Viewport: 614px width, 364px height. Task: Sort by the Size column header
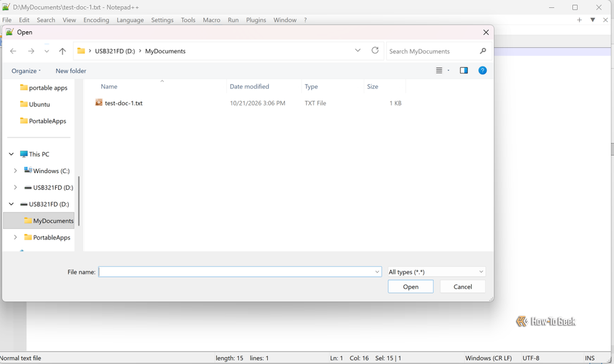point(373,87)
